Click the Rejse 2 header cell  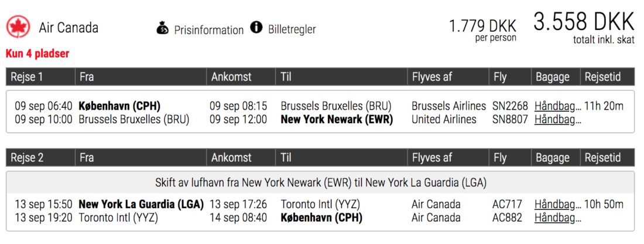point(40,158)
